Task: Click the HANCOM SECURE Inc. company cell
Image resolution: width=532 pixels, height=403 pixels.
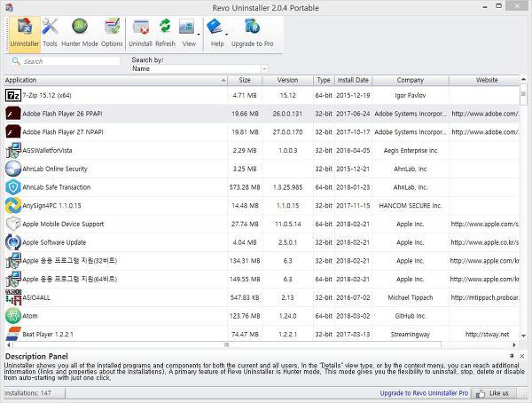Action: pos(411,206)
